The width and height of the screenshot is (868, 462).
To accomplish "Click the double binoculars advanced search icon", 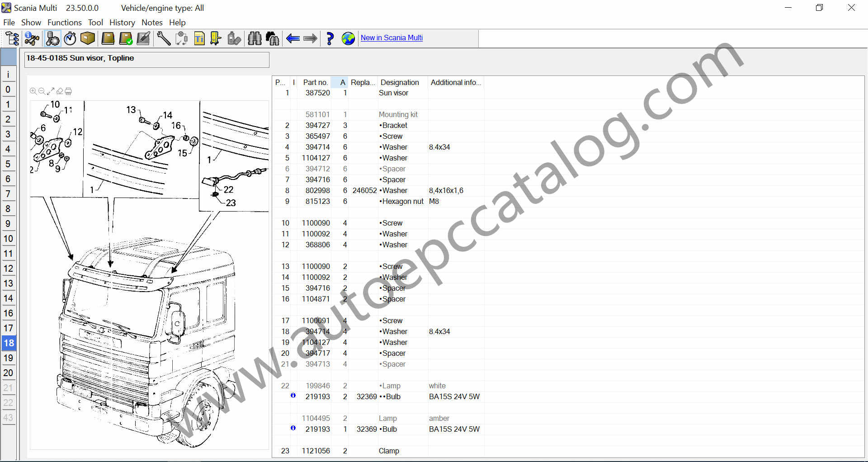I will pyautogui.click(x=273, y=38).
